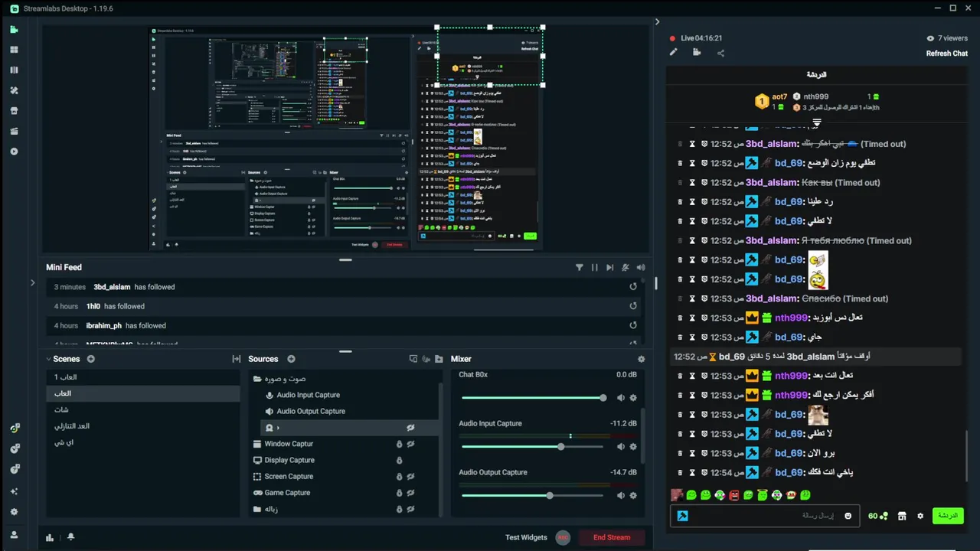Open the Scenes collection dropdown chevron
This screenshot has width=980, height=551.
[49, 359]
